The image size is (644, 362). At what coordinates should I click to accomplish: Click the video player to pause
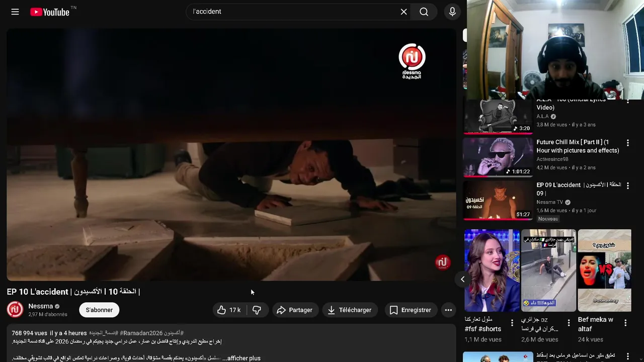[231, 154]
